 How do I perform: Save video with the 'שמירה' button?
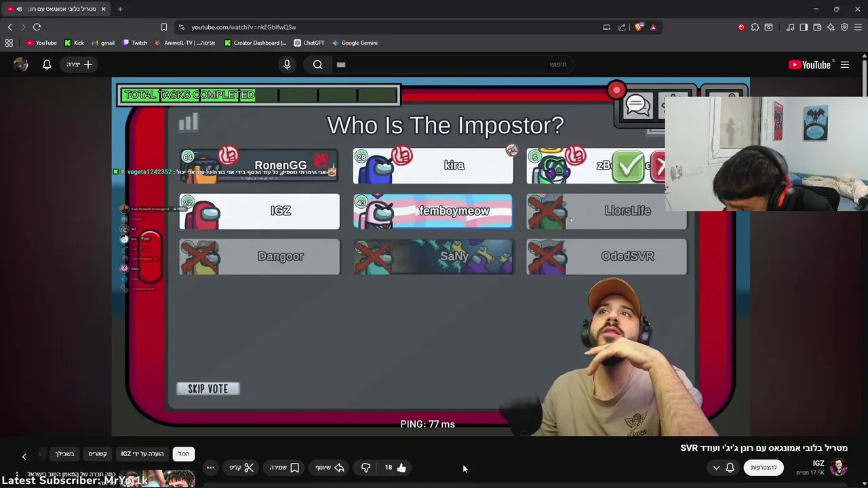click(x=284, y=468)
